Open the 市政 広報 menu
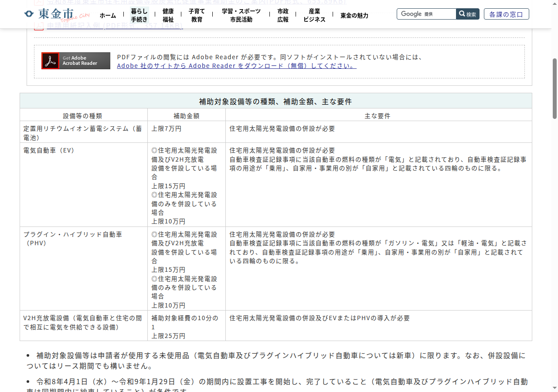This screenshot has height=392, width=558. (x=283, y=15)
